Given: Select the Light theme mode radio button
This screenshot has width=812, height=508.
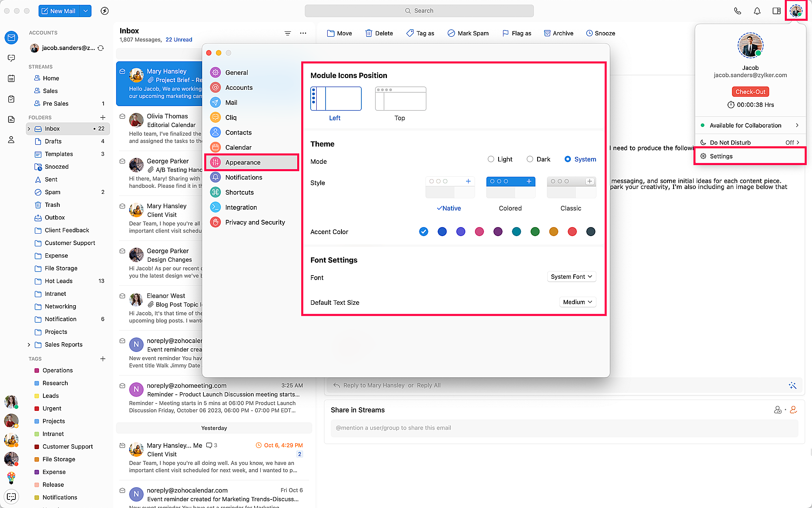Looking at the screenshot, I should (x=491, y=159).
